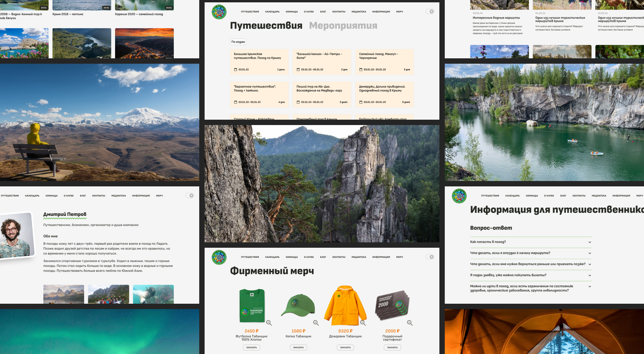Click magnifier icon on yellow raincoat
This screenshot has height=354, width=644.
point(363,323)
